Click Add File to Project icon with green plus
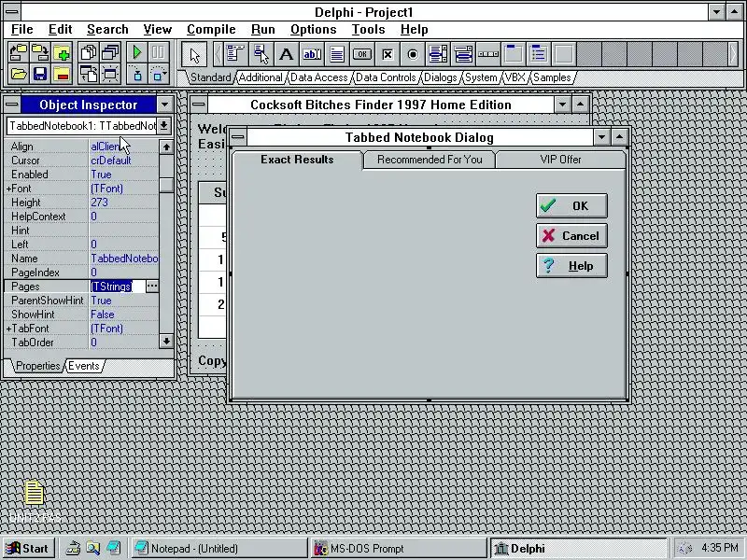 pyautogui.click(x=62, y=52)
